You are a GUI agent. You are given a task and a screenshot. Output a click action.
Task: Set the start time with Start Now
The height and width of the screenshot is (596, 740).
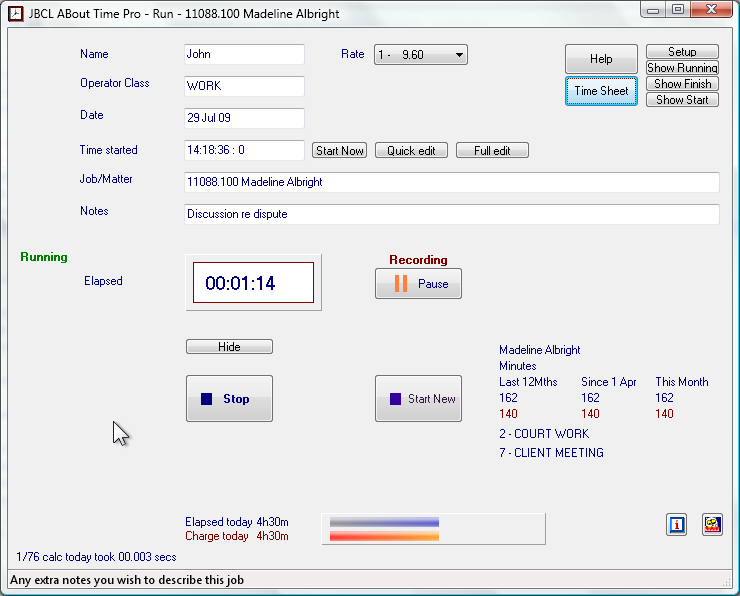click(340, 151)
